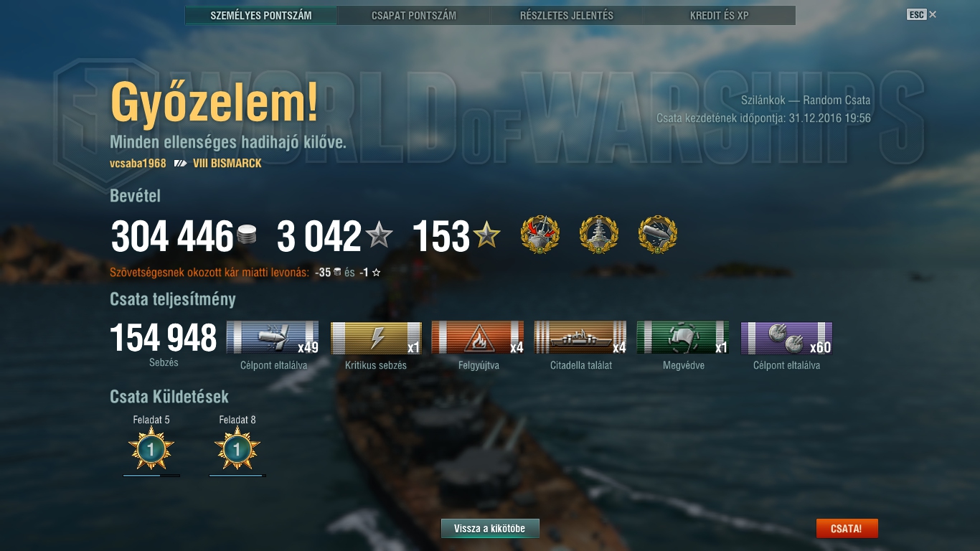Click the second achievement medal with battleship
The height and width of the screenshot is (551, 980).
click(x=598, y=235)
